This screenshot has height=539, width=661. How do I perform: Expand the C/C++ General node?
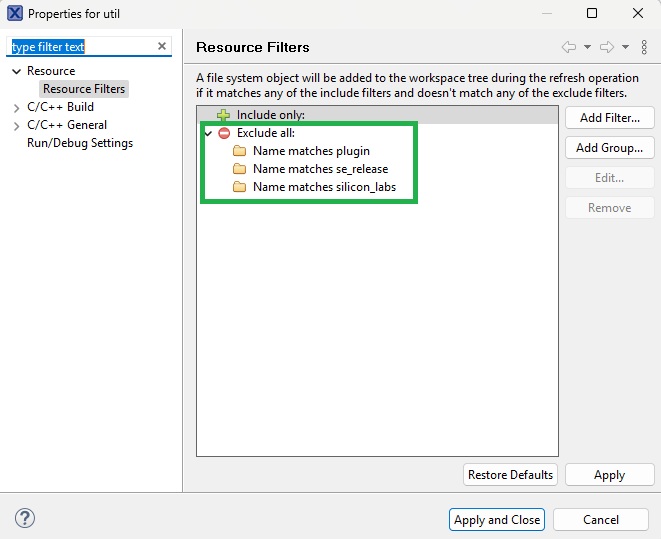[x=16, y=126]
